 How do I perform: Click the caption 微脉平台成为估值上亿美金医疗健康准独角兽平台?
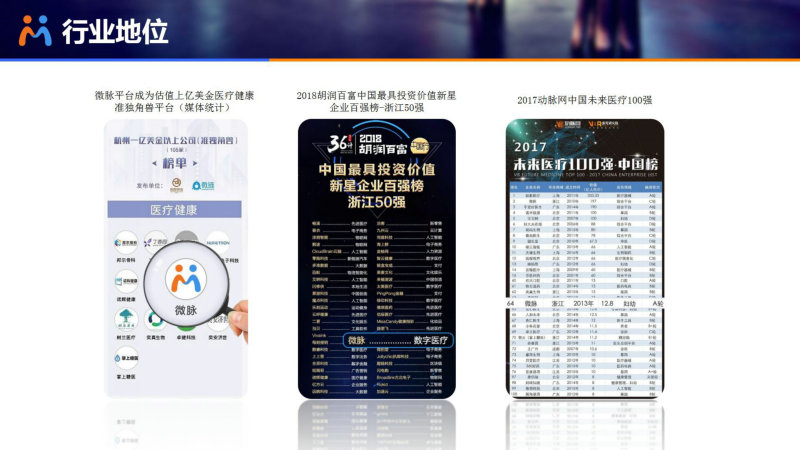click(x=174, y=101)
